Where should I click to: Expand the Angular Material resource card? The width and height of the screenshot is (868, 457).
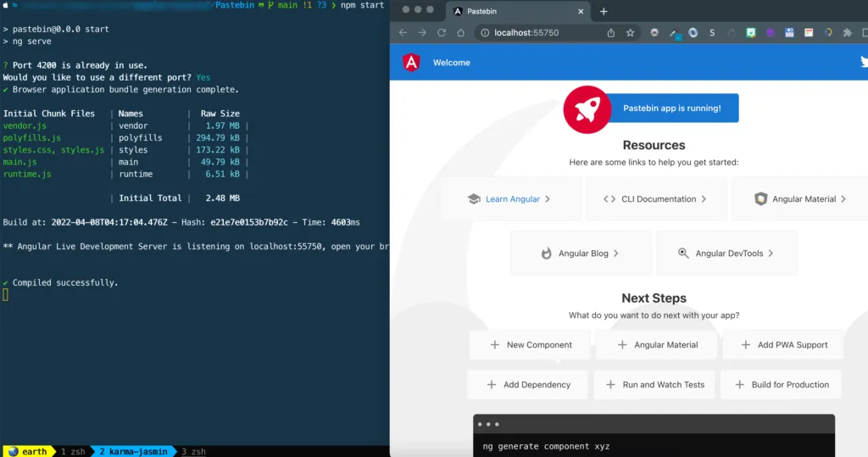(800, 199)
